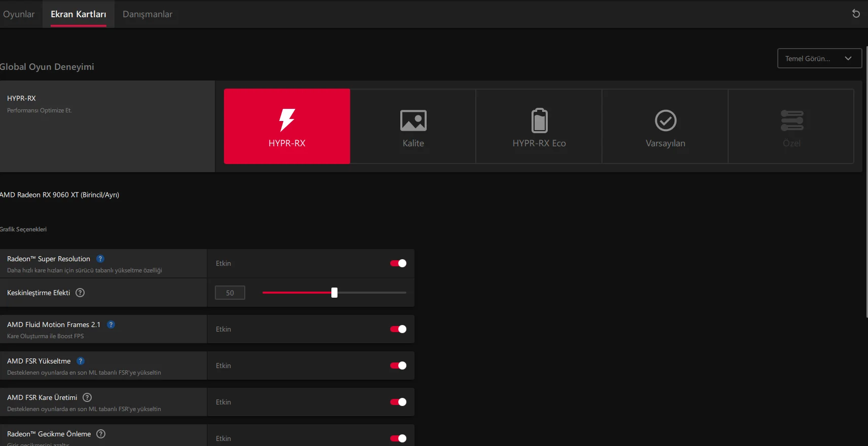The height and width of the screenshot is (446, 868).
Task: Select the HYPR-RX lightning bolt profile
Action: tap(287, 126)
